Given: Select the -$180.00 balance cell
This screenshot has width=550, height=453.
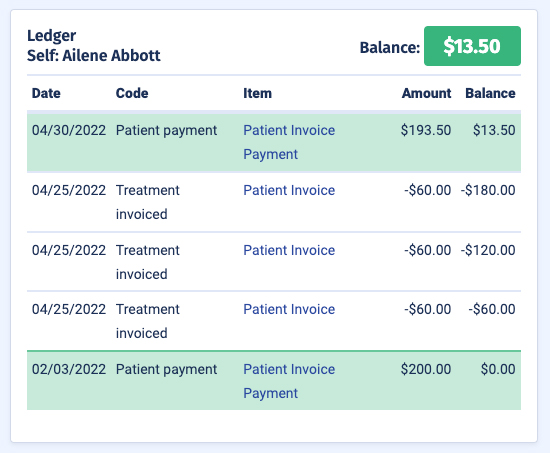Looking at the screenshot, I should pyautogui.click(x=488, y=190).
